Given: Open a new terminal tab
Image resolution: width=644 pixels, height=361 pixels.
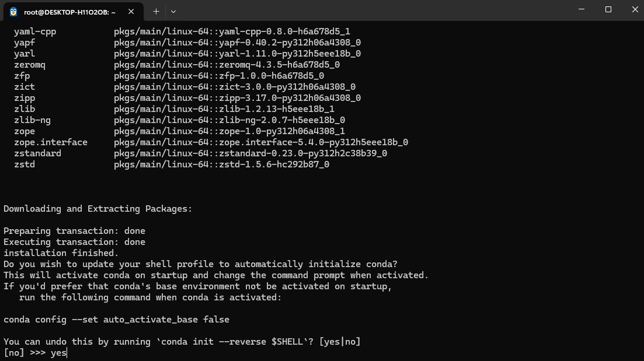Looking at the screenshot, I should [156, 12].
